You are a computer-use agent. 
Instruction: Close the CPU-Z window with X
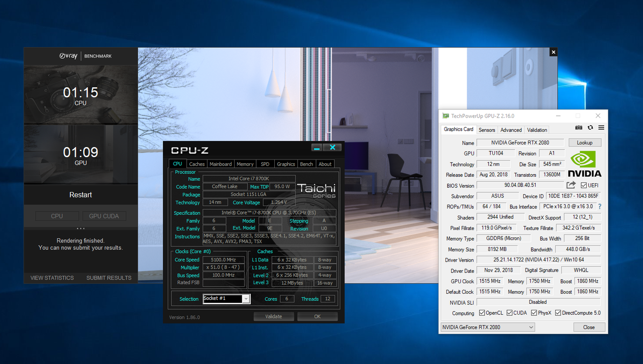click(x=332, y=148)
